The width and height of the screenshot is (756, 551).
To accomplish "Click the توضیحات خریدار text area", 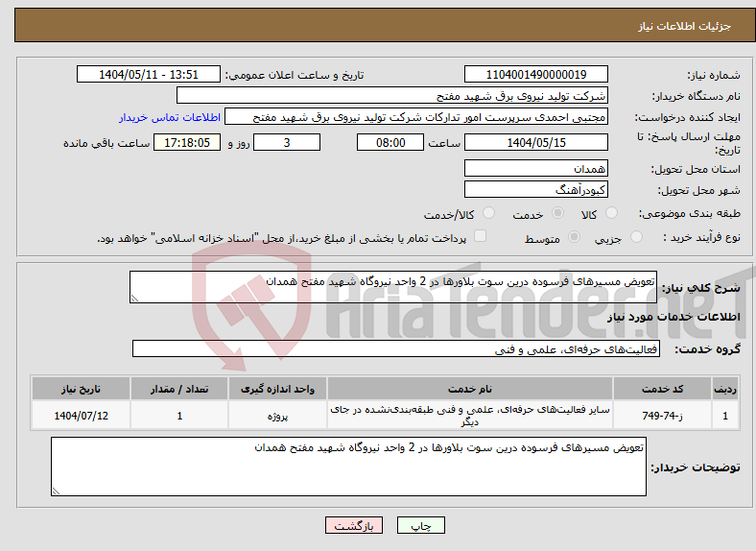I will (348, 467).
